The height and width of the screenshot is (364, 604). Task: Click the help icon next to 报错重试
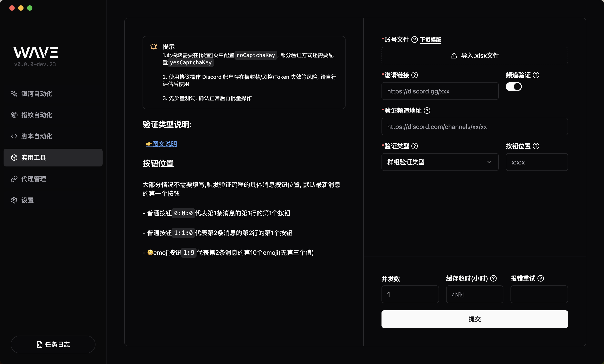point(540,278)
